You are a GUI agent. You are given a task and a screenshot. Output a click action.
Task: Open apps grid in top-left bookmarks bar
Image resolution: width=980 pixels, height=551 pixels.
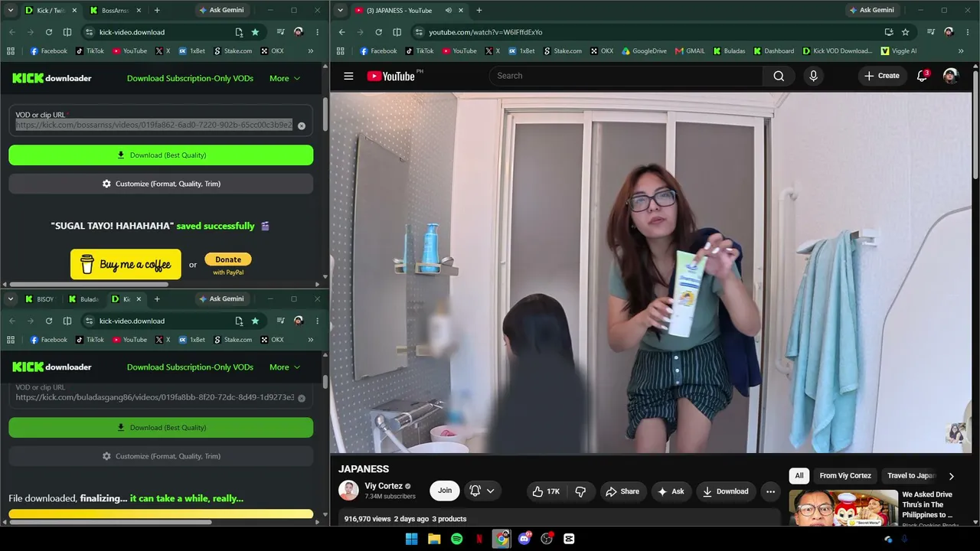[x=11, y=51]
